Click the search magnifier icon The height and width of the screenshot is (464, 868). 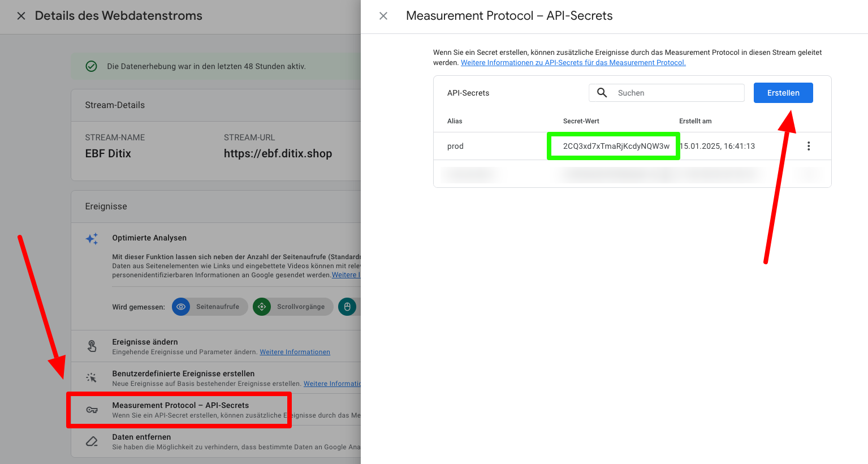[x=602, y=93]
